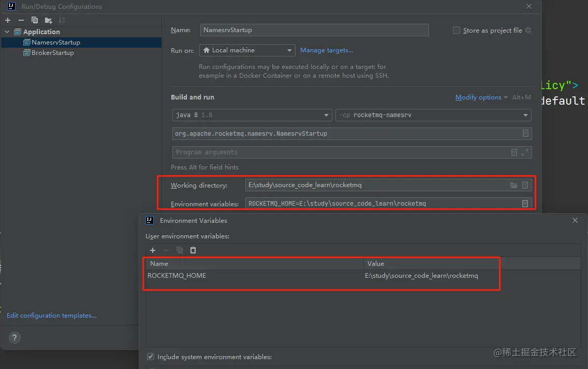Paste environment variables from clipboard

click(193, 250)
